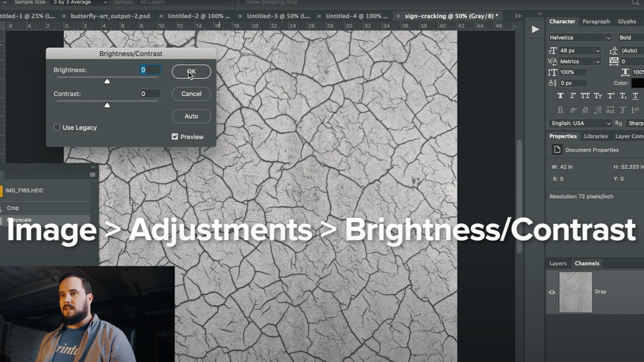Click the tracking value field
This screenshot has width=644, height=362.
[x=632, y=61]
